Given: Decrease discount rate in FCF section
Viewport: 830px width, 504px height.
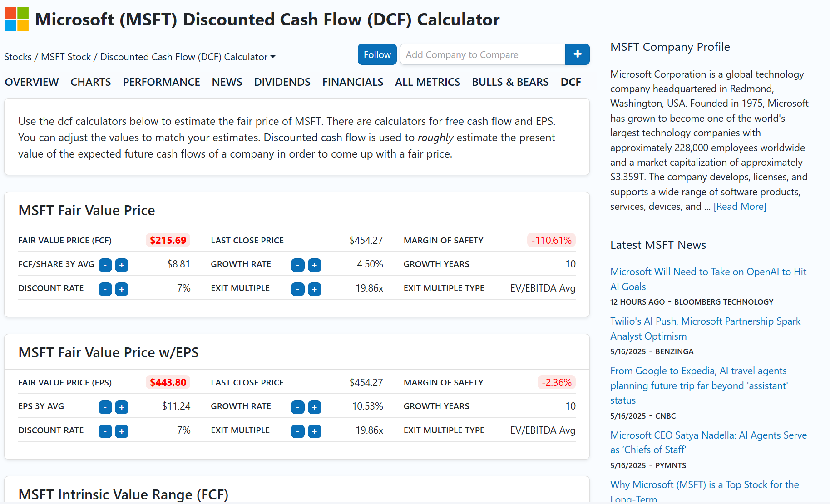Looking at the screenshot, I should [x=105, y=289].
